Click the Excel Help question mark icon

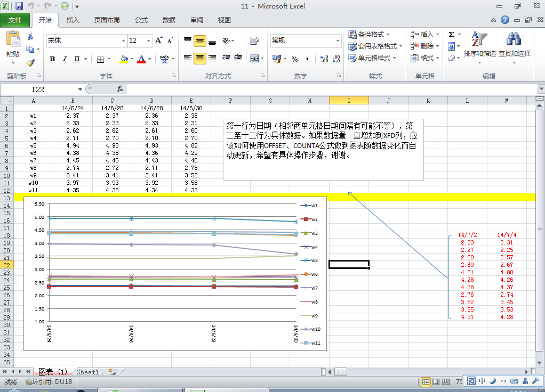pyautogui.click(x=505, y=20)
